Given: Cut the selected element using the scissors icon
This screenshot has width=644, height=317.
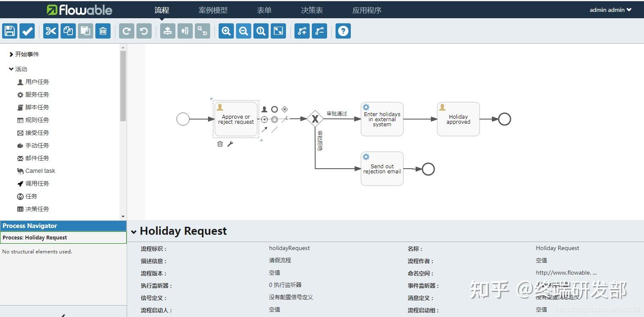Looking at the screenshot, I should coord(50,31).
